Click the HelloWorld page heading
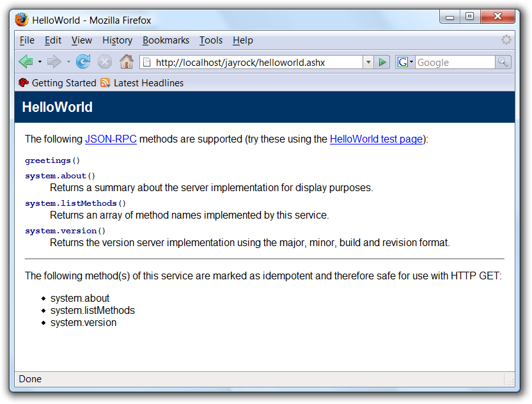532x404 pixels. 58,107
